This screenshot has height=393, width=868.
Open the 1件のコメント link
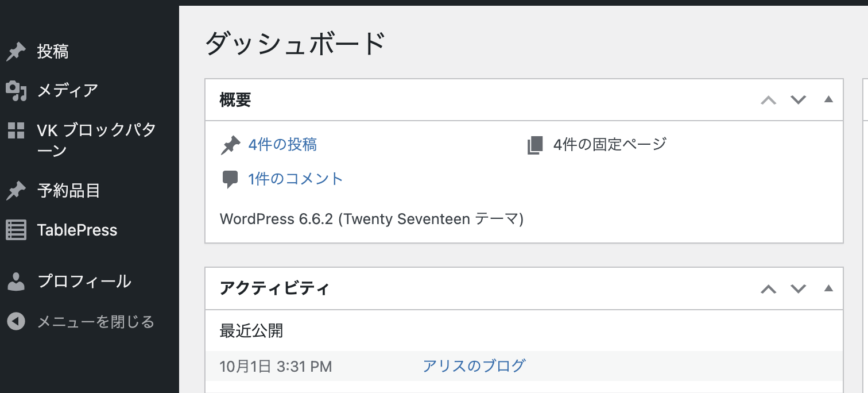click(296, 179)
